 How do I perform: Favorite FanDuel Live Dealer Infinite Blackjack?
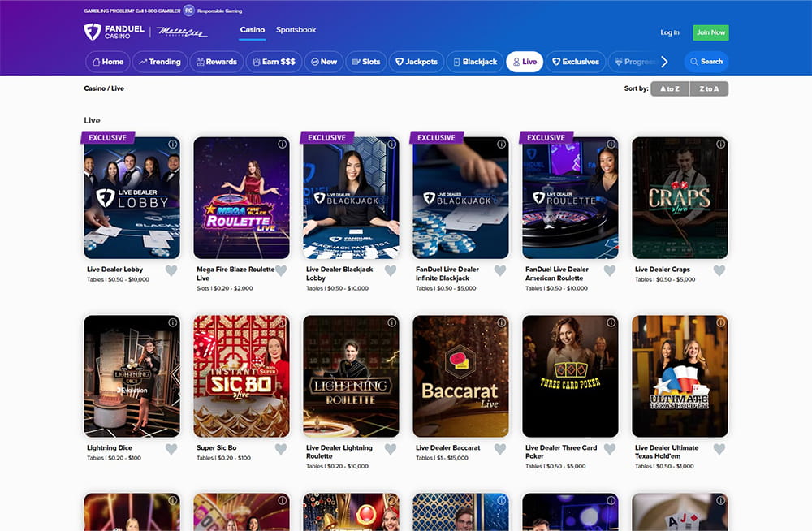coord(500,270)
